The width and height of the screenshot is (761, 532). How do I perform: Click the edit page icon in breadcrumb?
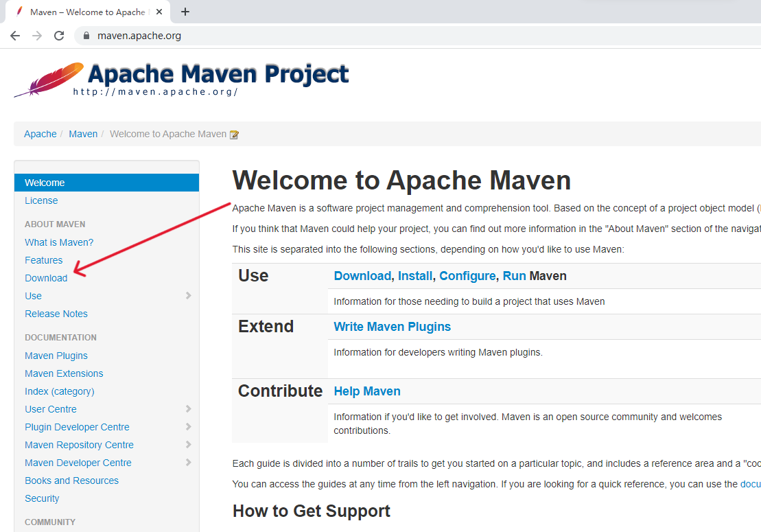[x=234, y=135]
